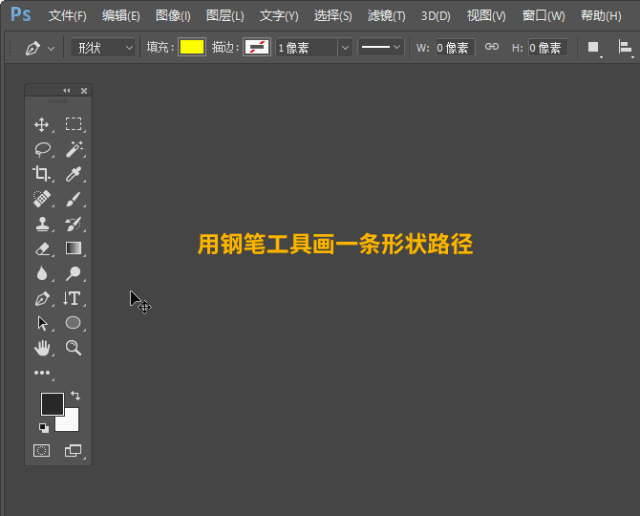The height and width of the screenshot is (516, 640).
Task: Click the W: width input field
Action: coord(455,48)
